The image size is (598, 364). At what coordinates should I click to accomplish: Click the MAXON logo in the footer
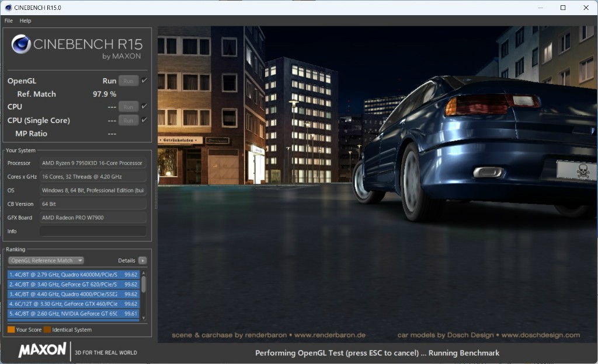[x=42, y=351]
